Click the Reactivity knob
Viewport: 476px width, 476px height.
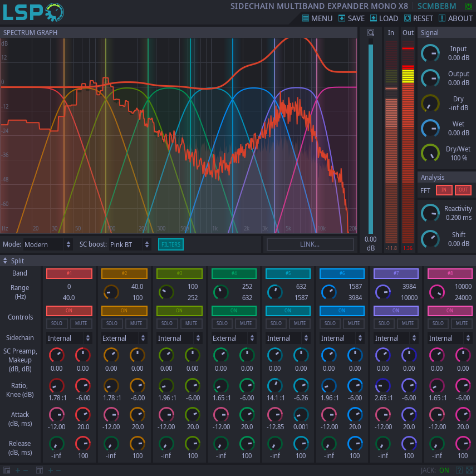430,213
